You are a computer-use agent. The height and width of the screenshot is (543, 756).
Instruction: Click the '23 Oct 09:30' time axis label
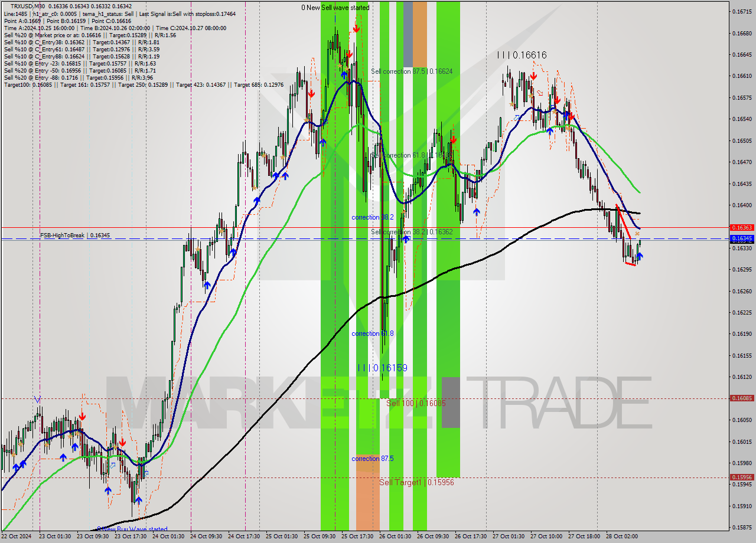[93, 537]
